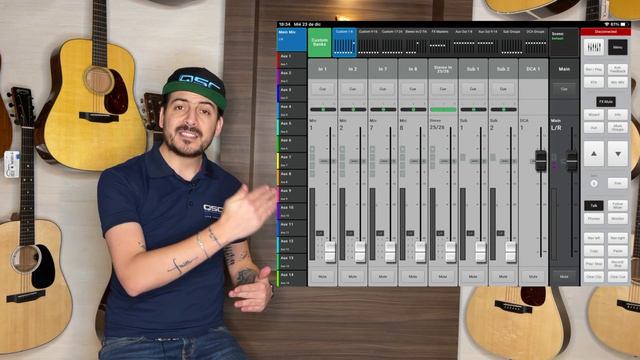Select Aux 12 in the mix list
Image resolution: width=640 pixels, height=360 pixels.
292,245
